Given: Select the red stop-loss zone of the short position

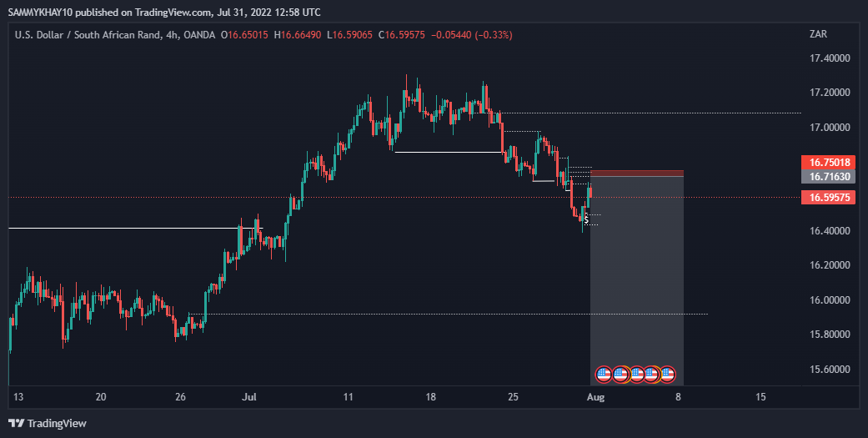Looking at the screenshot, I should tap(636, 173).
